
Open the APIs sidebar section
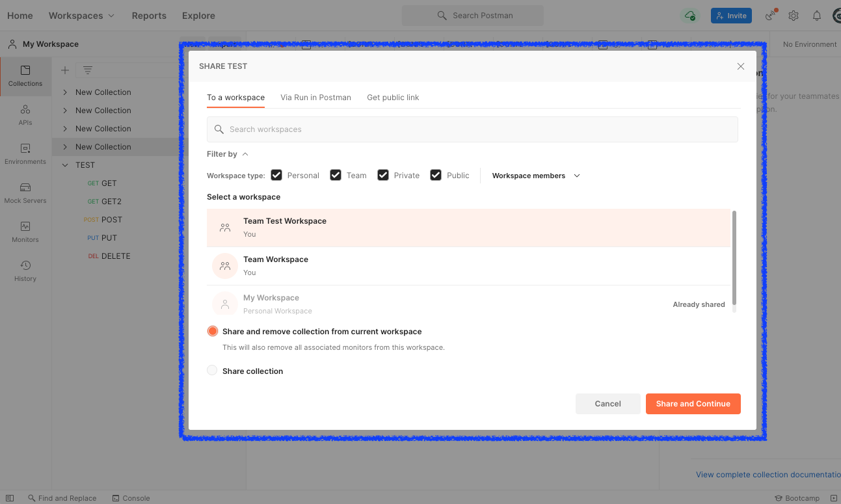(25, 115)
